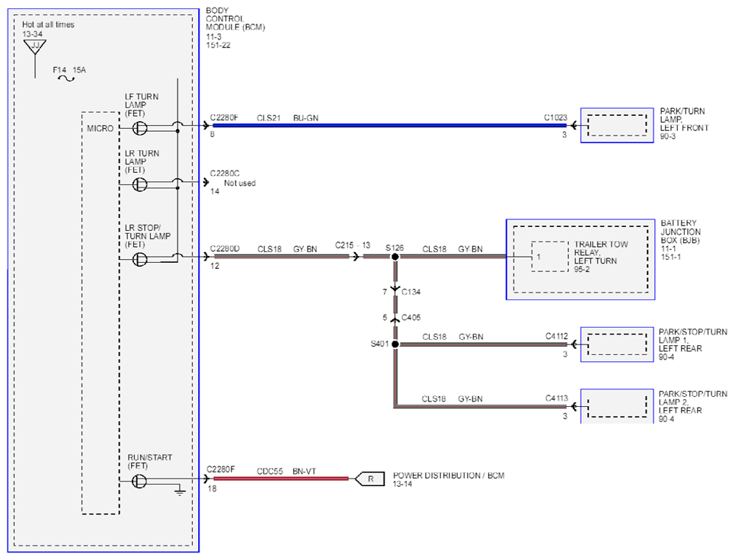Click the CDC55 circuit label

coord(270,472)
